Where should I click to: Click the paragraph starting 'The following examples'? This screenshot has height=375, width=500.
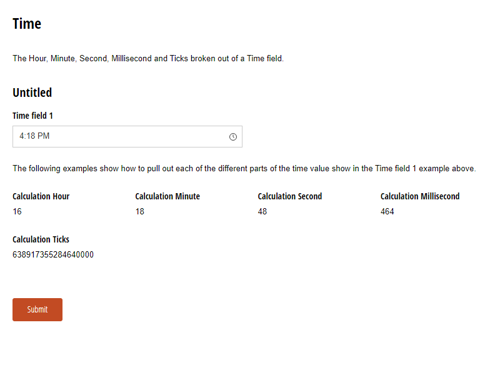click(244, 168)
